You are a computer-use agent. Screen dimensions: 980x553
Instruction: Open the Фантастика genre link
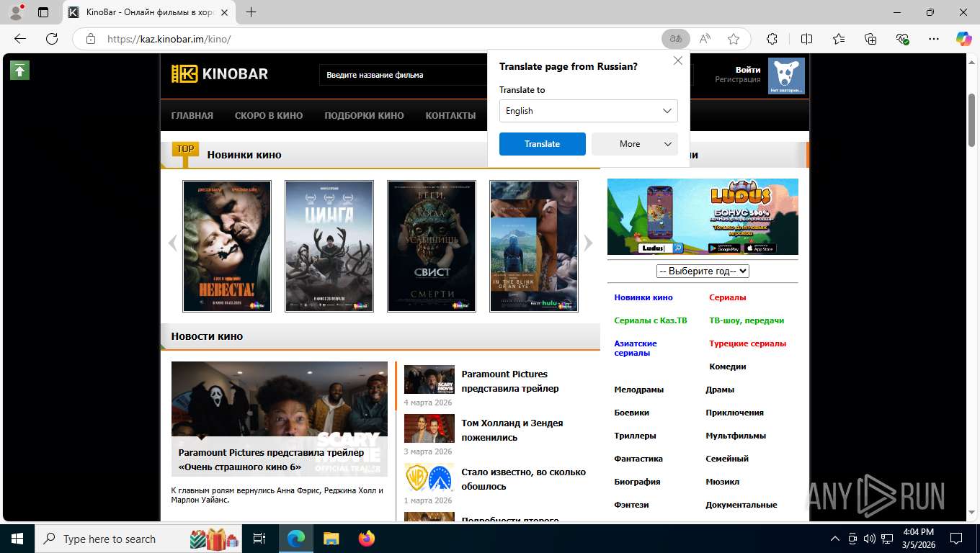pos(638,459)
